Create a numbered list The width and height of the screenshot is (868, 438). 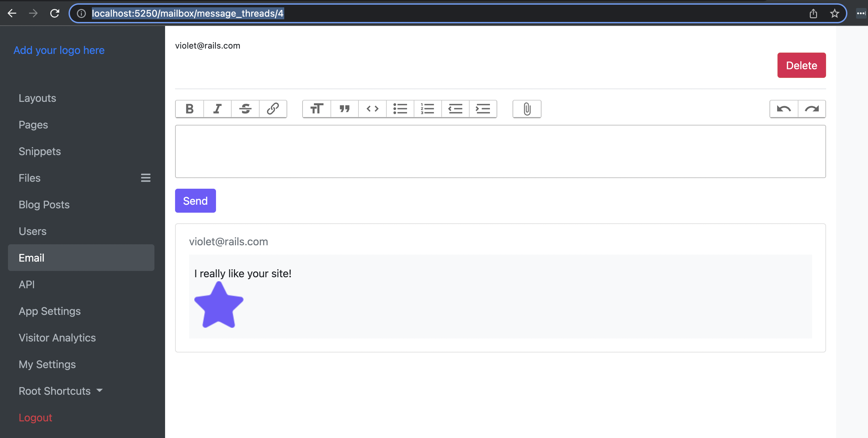coord(427,109)
